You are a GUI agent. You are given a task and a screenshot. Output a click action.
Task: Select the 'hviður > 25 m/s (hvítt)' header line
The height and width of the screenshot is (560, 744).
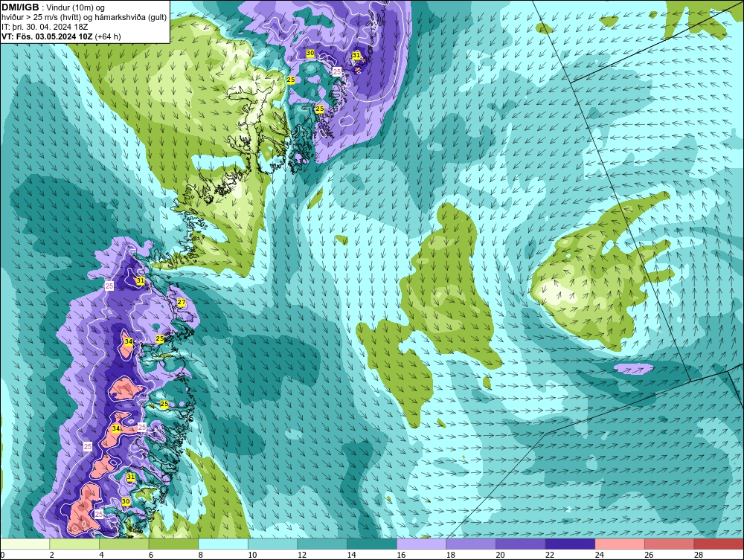tap(84, 17)
